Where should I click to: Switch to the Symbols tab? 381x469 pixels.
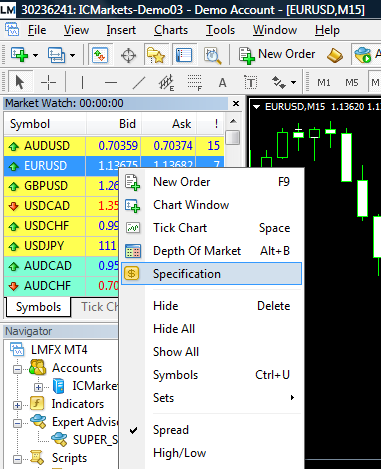click(x=38, y=307)
